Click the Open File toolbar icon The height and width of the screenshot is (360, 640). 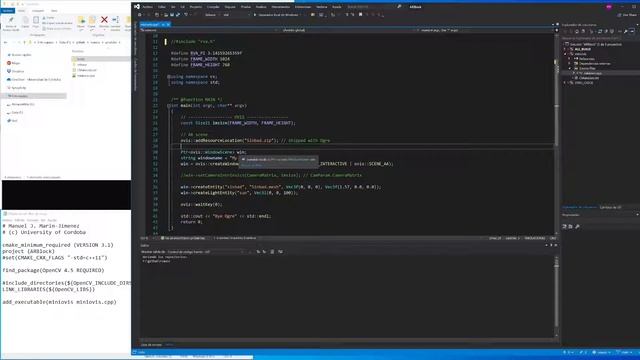point(166,15)
